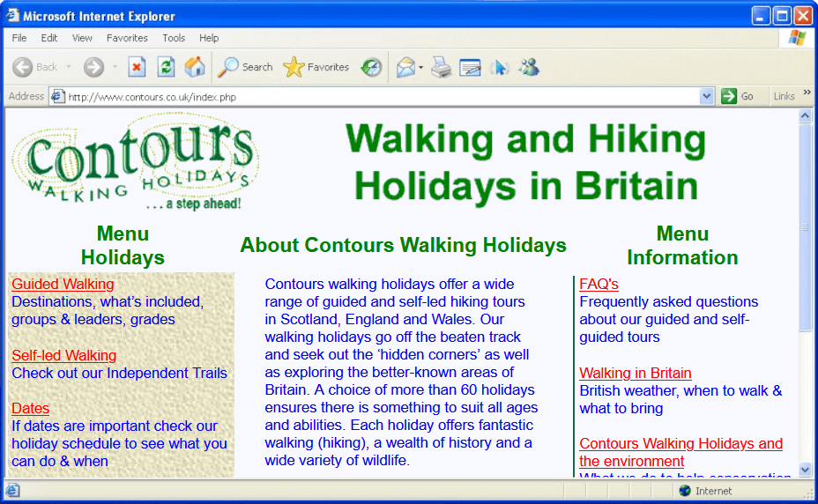Viewport: 818px width, 504px height.
Task: Click the vertical scrollbar up arrow
Action: tap(805, 115)
